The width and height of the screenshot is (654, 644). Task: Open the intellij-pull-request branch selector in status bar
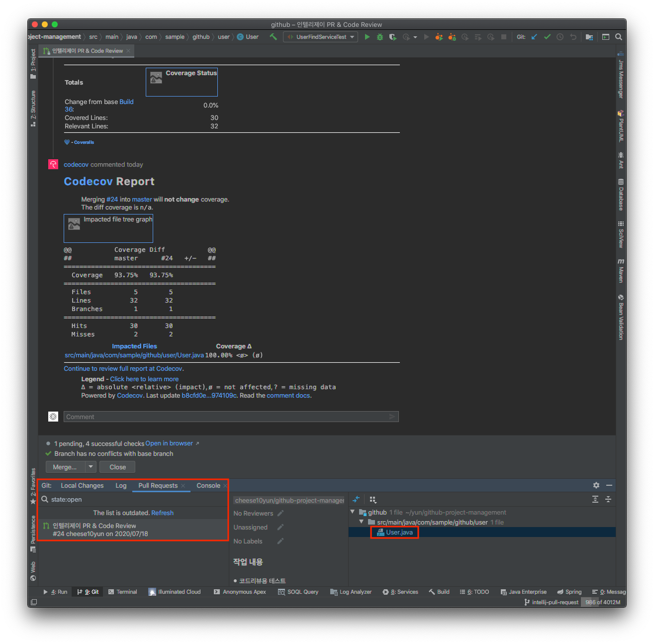pyautogui.click(x=552, y=602)
